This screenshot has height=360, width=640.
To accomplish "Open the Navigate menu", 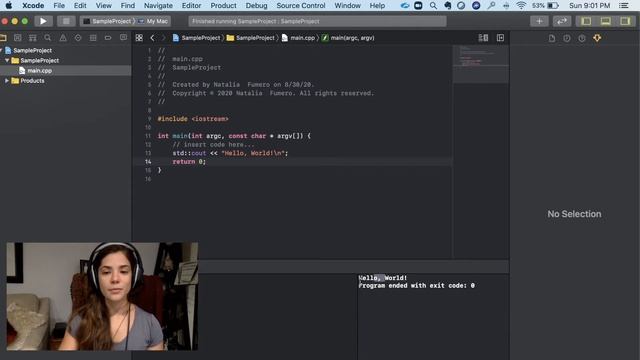I will coord(158,6).
